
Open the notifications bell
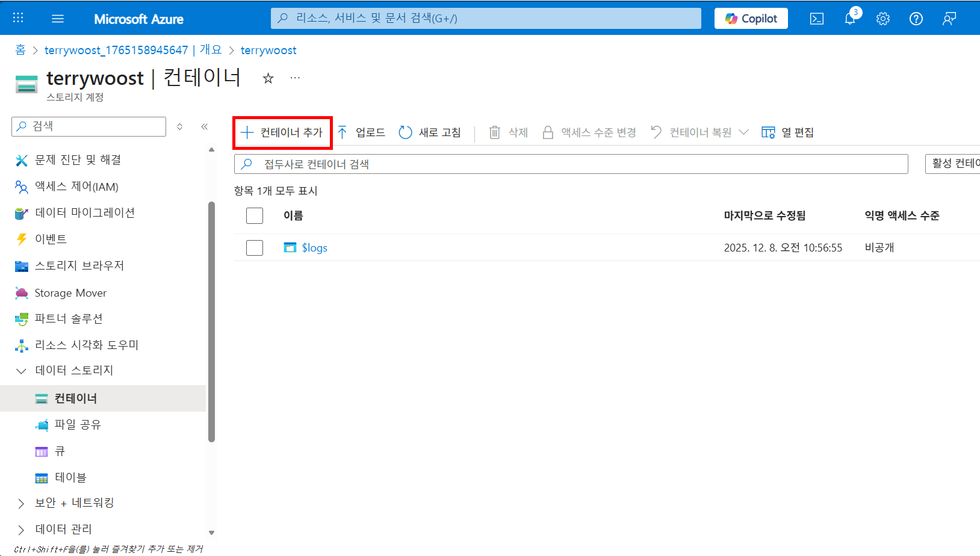tap(849, 18)
